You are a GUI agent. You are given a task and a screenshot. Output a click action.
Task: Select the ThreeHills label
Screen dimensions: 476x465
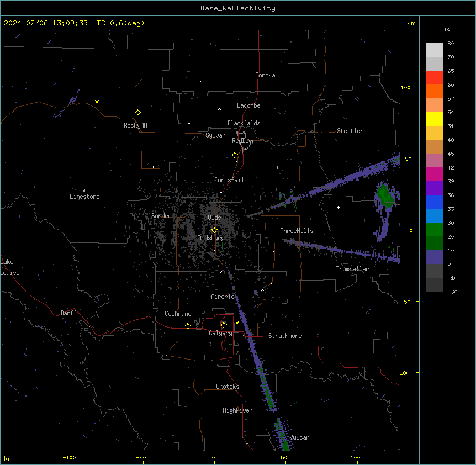click(297, 231)
